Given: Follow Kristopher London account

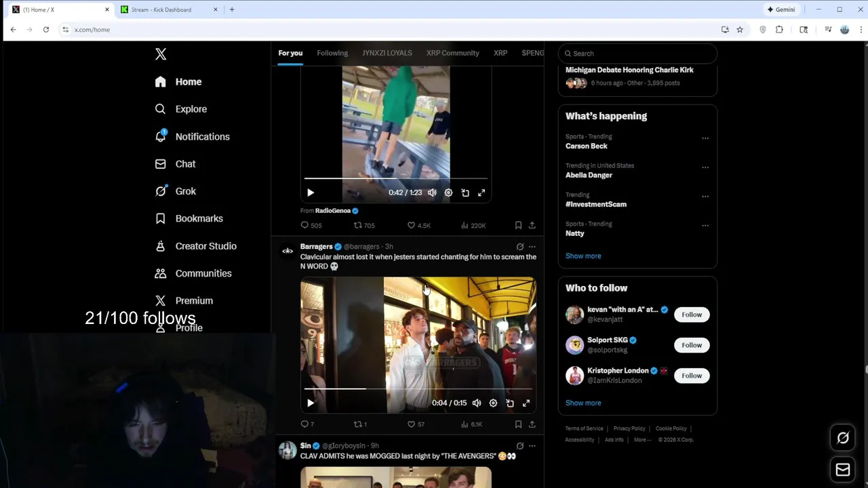Looking at the screenshot, I should click(692, 375).
